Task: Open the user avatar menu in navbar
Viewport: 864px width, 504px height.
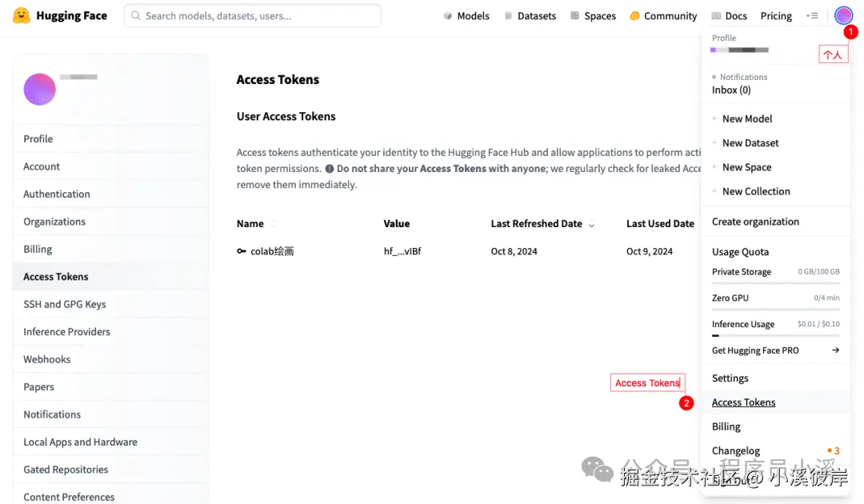Action: click(843, 15)
